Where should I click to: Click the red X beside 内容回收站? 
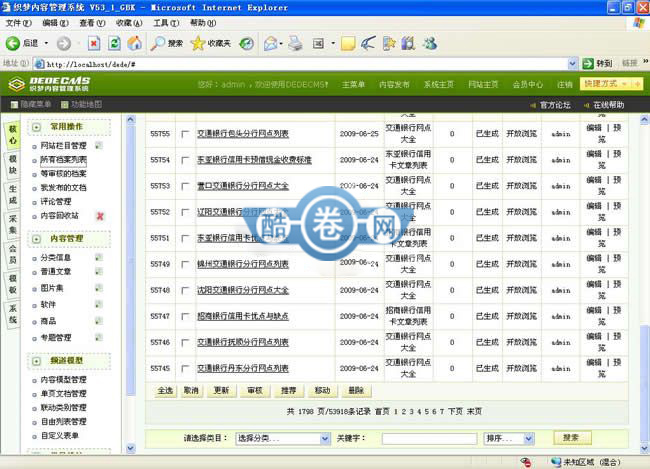tap(100, 216)
